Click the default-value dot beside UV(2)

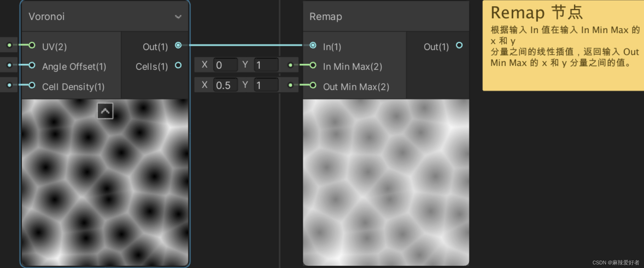[x=9, y=45]
